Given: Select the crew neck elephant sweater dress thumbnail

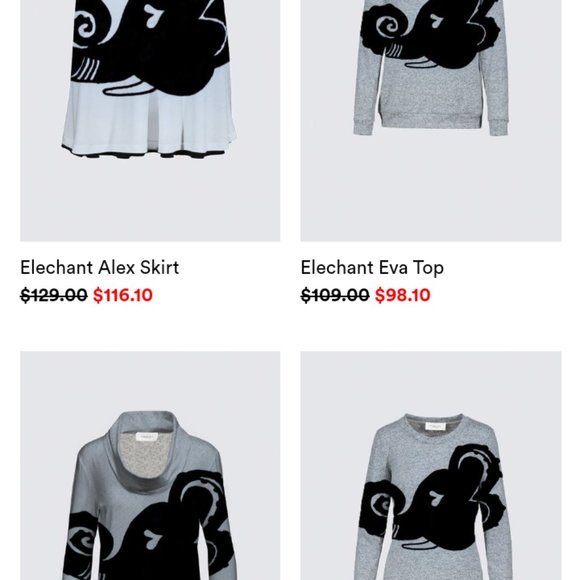Looking at the screenshot, I should [431, 466].
